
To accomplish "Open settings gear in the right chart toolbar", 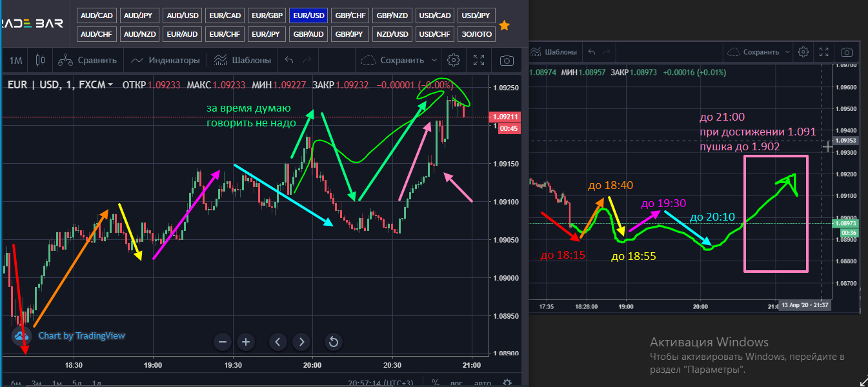I will click(x=803, y=52).
